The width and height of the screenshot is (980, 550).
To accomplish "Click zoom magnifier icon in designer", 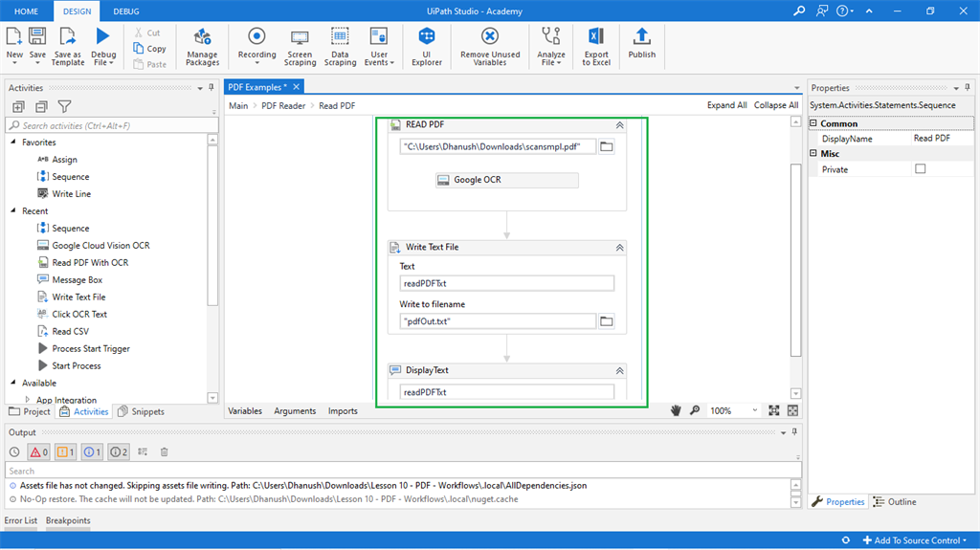I will coord(695,410).
